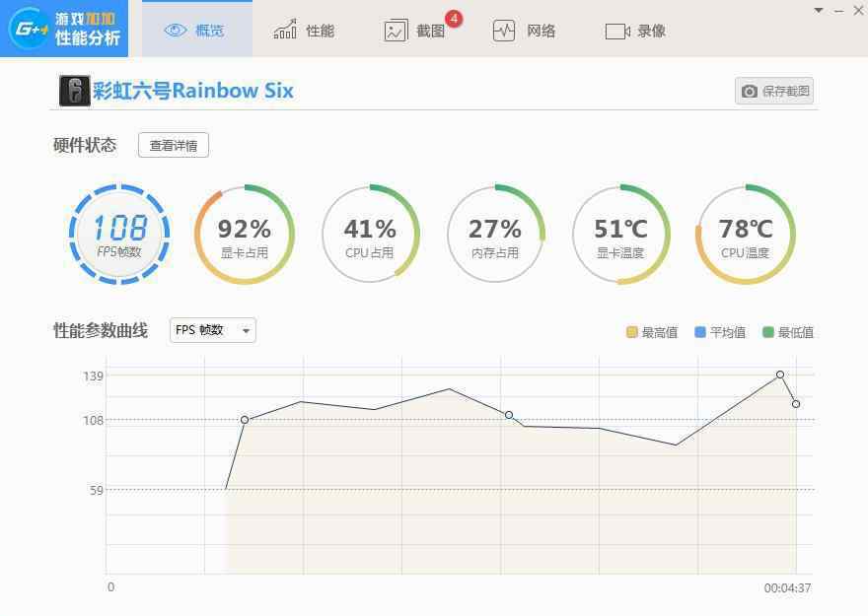Open the FPS 帧数 parameter dropdown
The width and height of the screenshot is (868, 616).
213,330
